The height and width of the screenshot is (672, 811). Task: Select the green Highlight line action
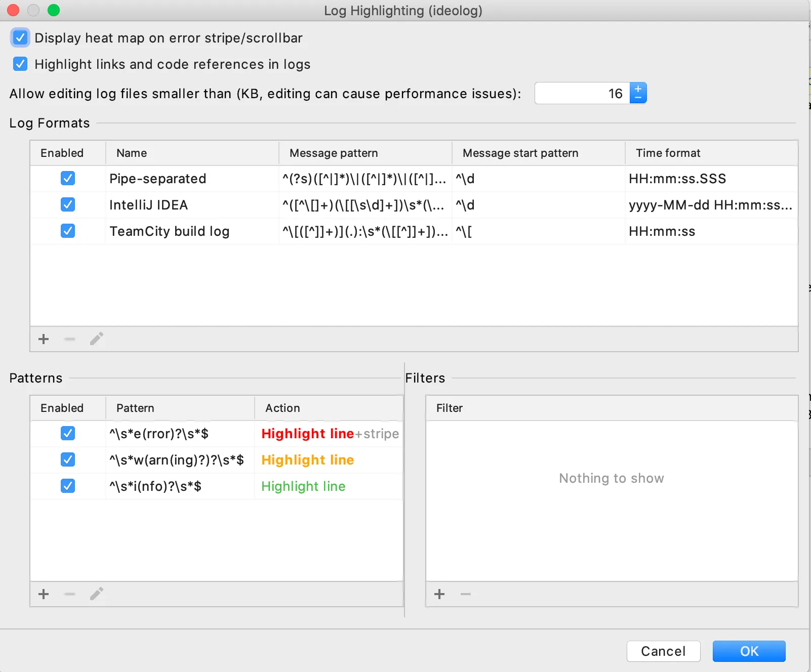click(x=303, y=486)
